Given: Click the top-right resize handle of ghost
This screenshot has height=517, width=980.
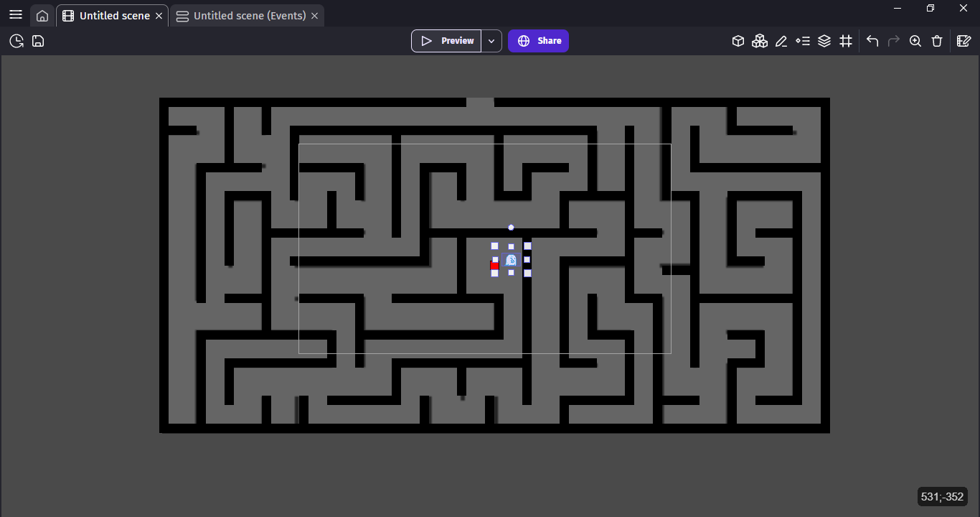Looking at the screenshot, I should click(x=527, y=246).
